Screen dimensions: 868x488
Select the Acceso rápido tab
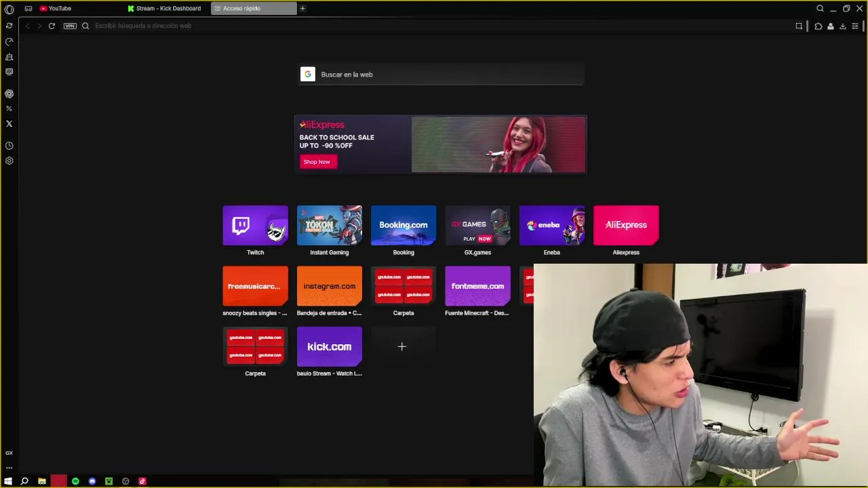coord(254,9)
